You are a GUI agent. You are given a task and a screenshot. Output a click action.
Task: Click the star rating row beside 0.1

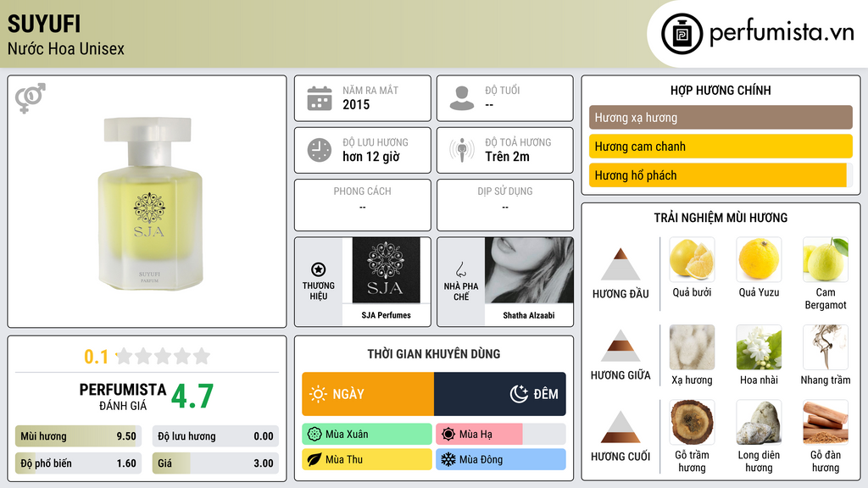(163, 356)
